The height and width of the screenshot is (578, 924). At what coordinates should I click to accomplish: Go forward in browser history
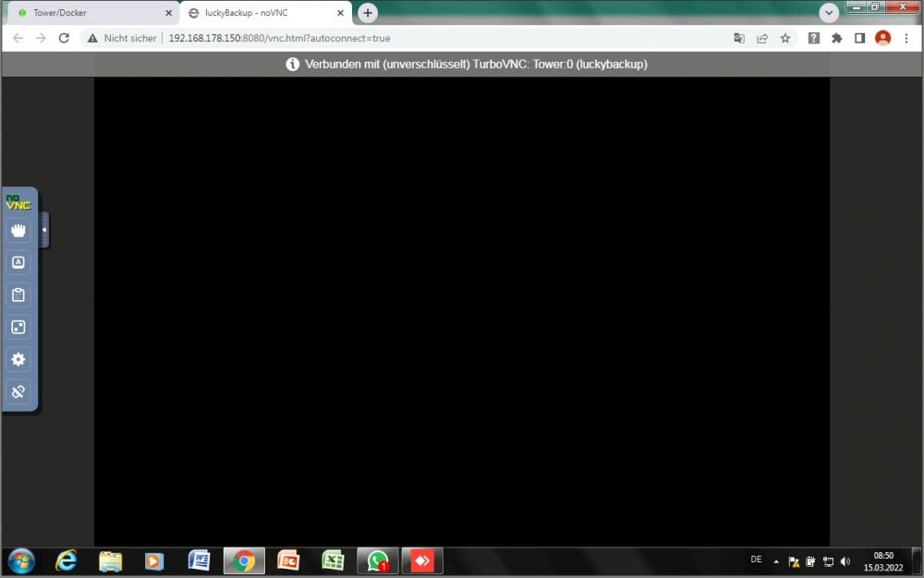tap(41, 38)
